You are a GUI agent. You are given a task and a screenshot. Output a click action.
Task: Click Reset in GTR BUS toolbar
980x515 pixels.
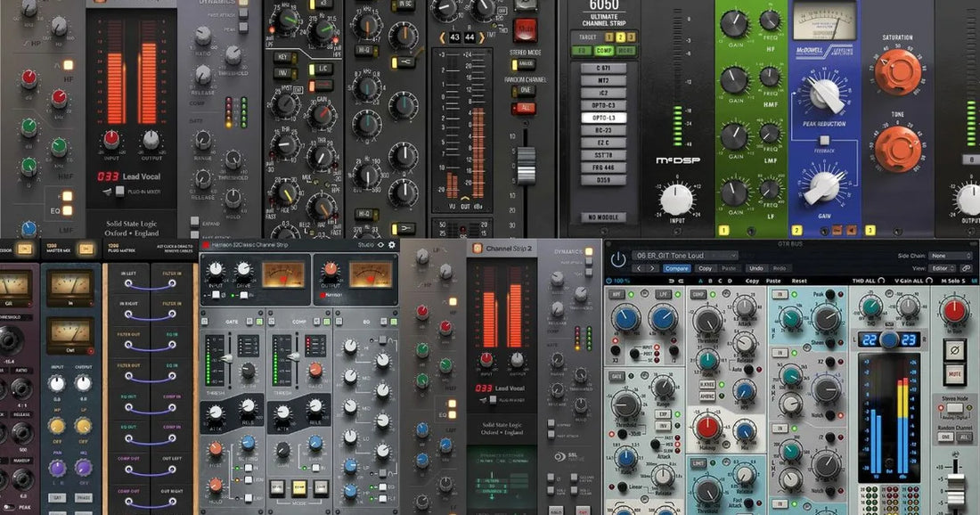(799, 282)
